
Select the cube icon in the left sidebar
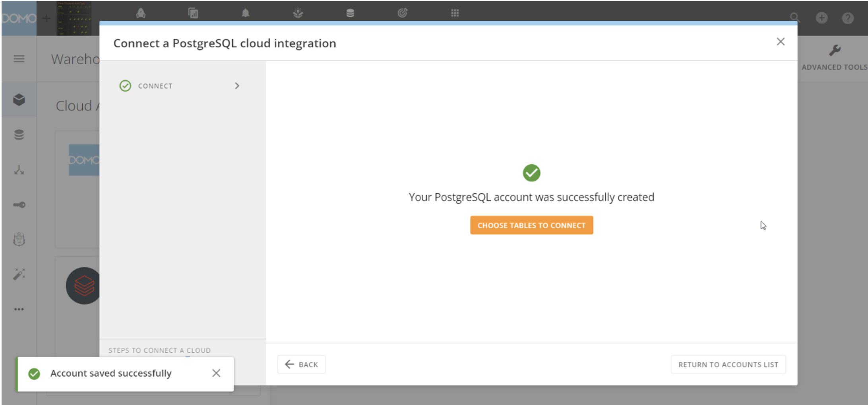[19, 100]
